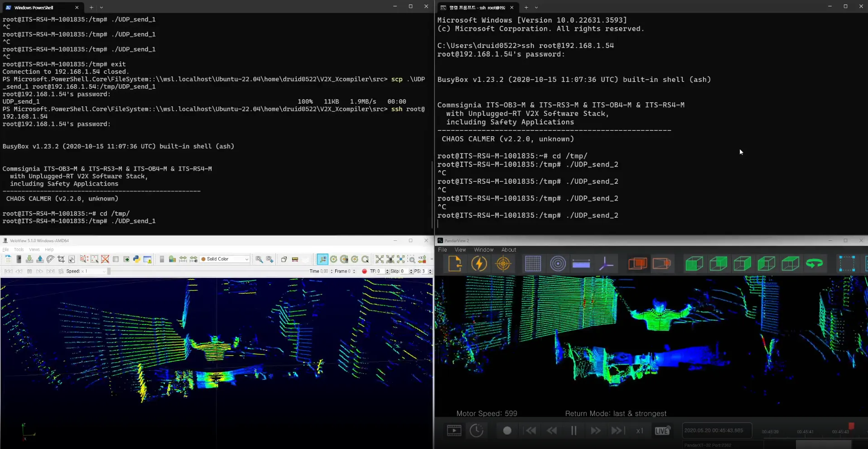Open the Python console icon in VeloView
This screenshot has height=449, width=868.
pos(137,259)
